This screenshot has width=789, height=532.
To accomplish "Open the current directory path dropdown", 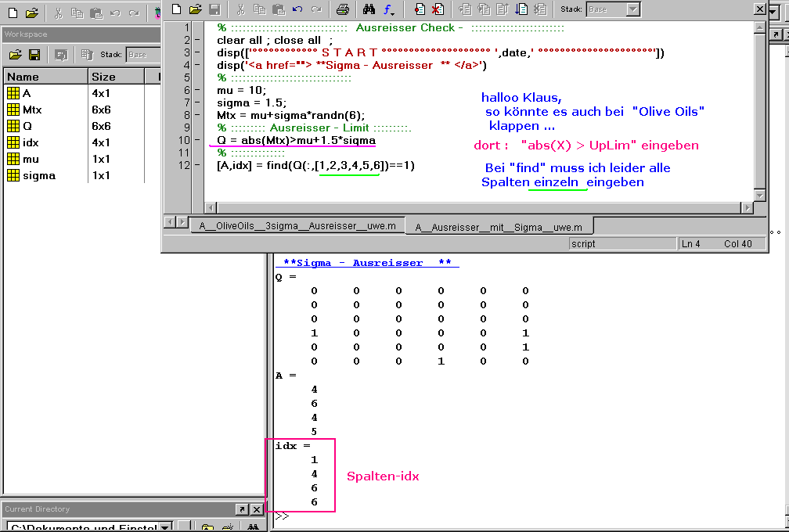I will point(165,528).
